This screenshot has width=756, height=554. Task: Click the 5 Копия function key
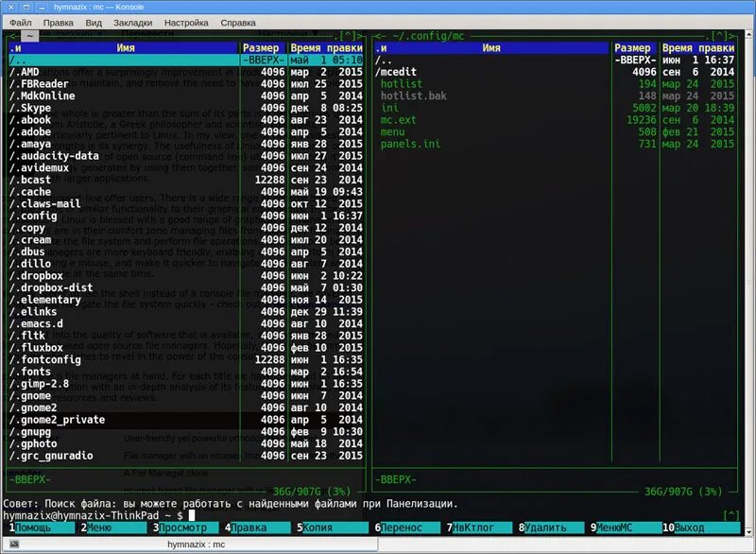[x=333, y=528]
